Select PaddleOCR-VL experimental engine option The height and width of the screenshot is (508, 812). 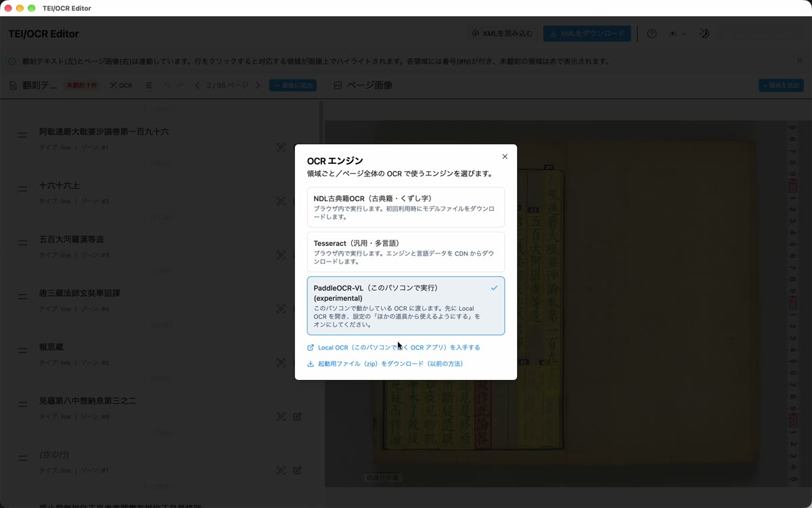coord(406,305)
